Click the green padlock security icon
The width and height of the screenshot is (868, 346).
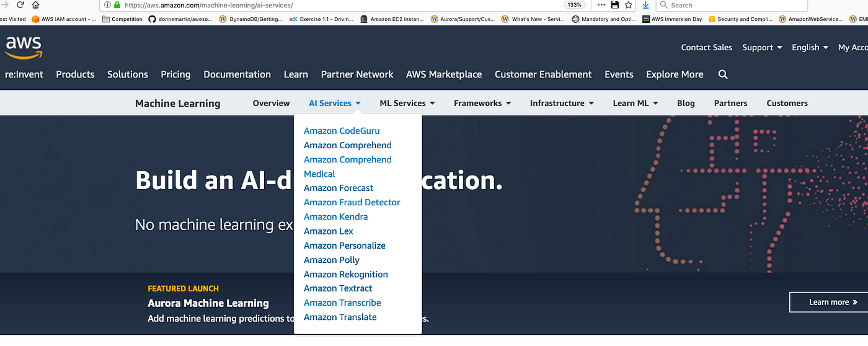[x=117, y=5]
